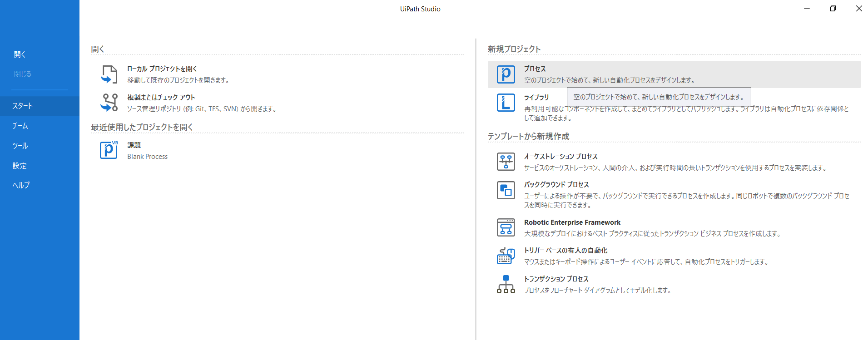Click the プロセス new project icon
The width and height of the screenshot is (868, 340).
coord(506,74)
